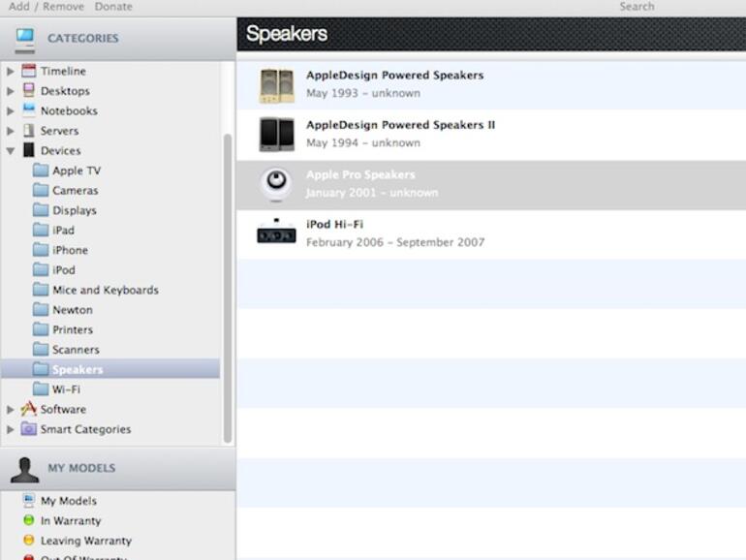Click the Wi-Fi folder icon

(x=41, y=389)
